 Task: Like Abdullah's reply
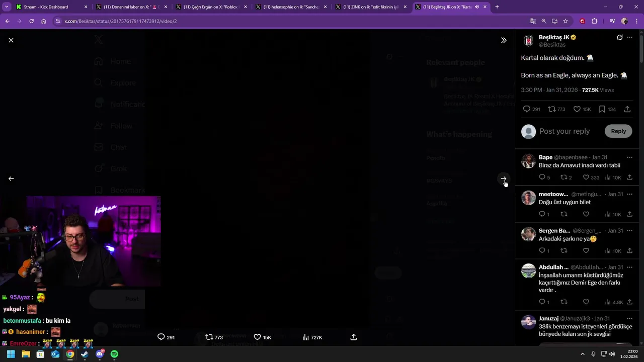(586, 302)
